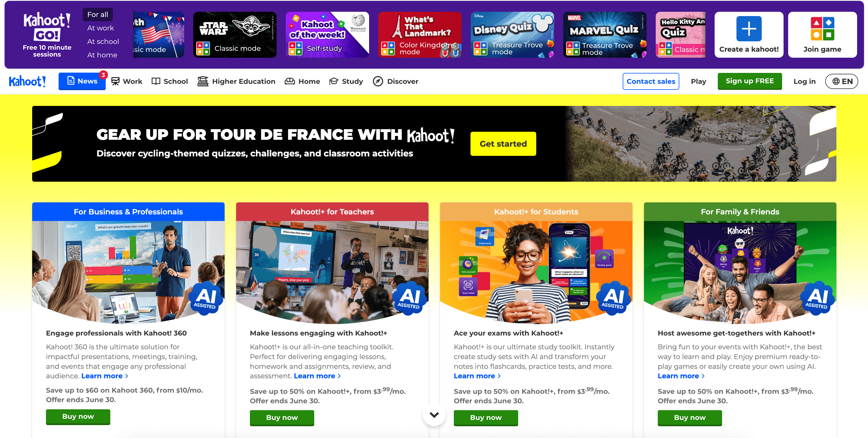
Task: Open the Work navigation menu
Action: coord(127,81)
